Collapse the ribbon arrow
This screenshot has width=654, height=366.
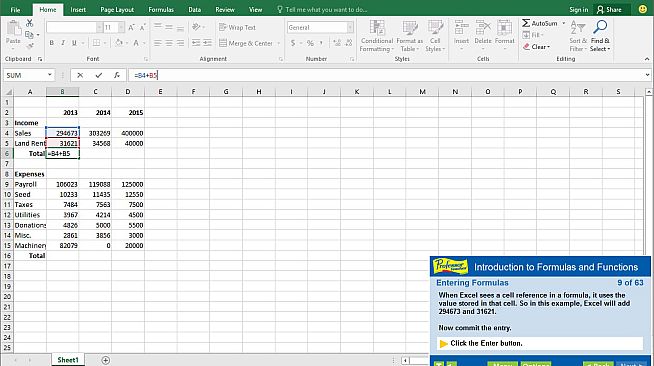[x=647, y=59]
